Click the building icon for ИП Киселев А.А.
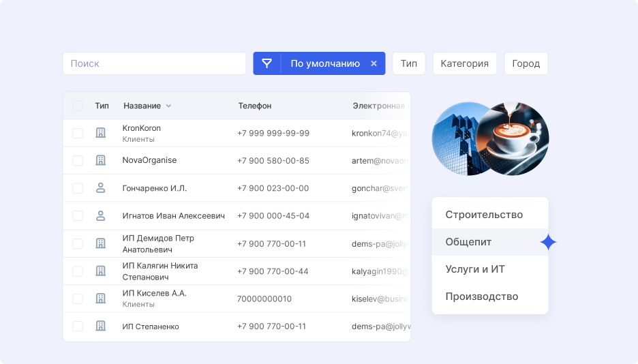The height and width of the screenshot is (364, 638). click(101, 299)
